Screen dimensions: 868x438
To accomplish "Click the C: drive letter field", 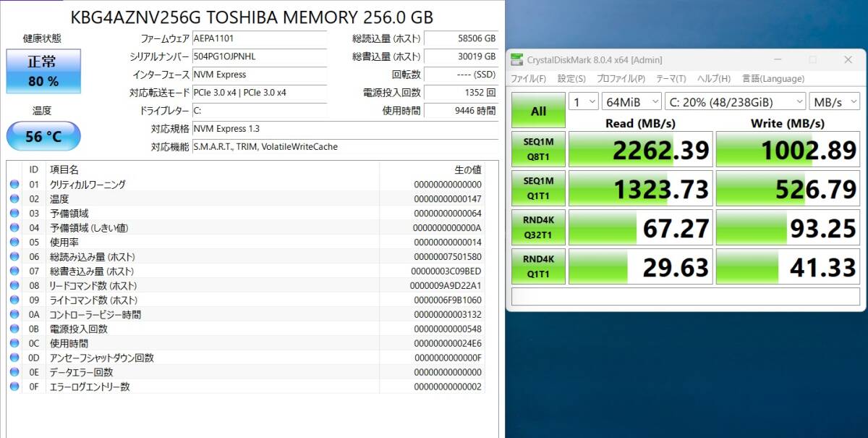I will pyautogui.click(x=259, y=111).
